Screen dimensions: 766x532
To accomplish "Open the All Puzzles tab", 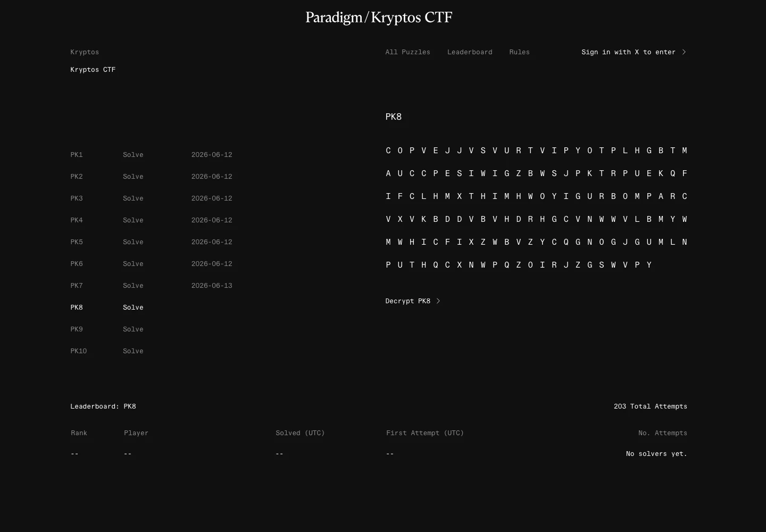I will pyautogui.click(x=408, y=52).
